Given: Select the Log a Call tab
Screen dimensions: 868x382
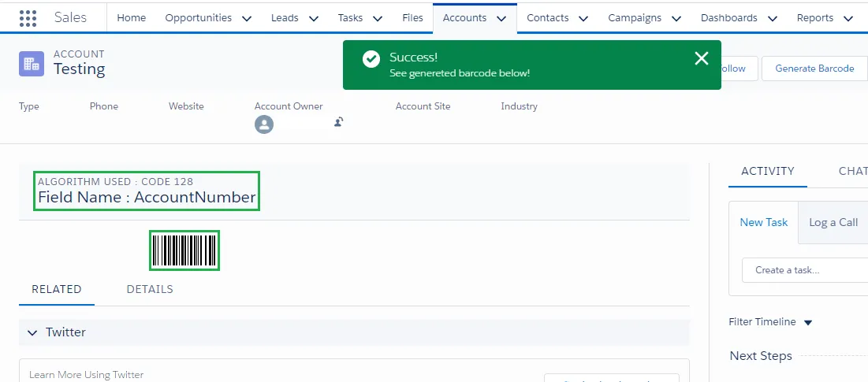Looking at the screenshot, I should pyautogui.click(x=833, y=222).
